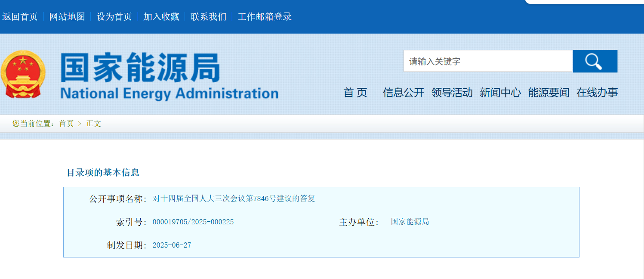This screenshot has width=644, height=279.
Task: Click the 国家能源局 site title banner
Action: (169, 76)
